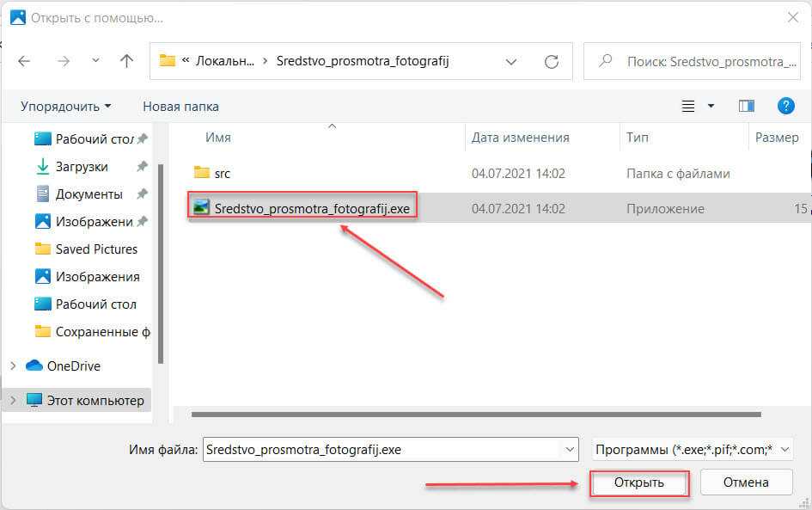Click the Имя файла input field

pos(381,449)
